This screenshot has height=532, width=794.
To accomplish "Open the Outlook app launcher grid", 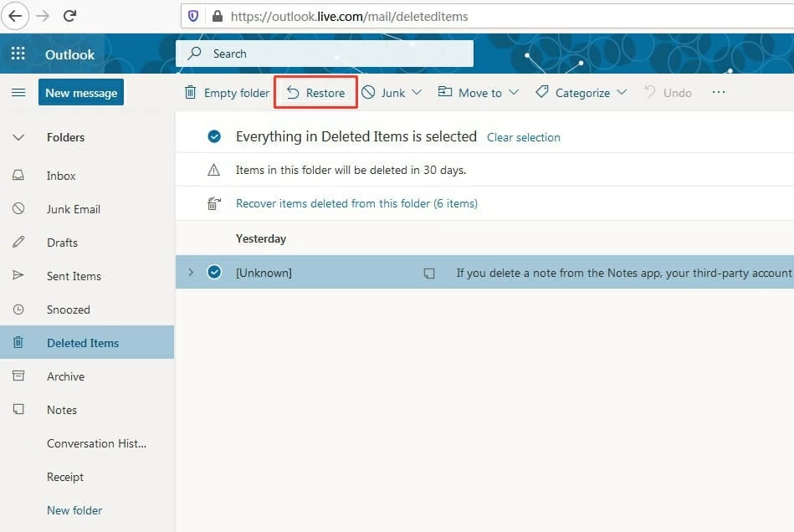I will 18,54.
